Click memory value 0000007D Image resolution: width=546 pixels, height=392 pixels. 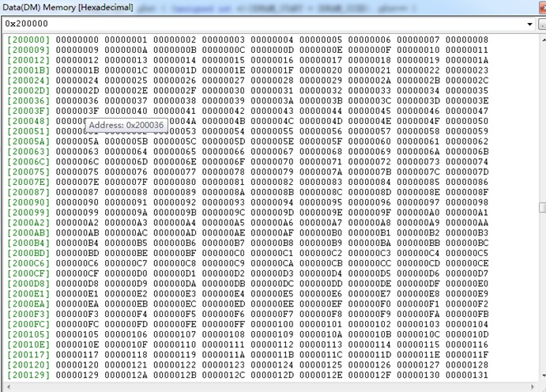(x=467, y=171)
